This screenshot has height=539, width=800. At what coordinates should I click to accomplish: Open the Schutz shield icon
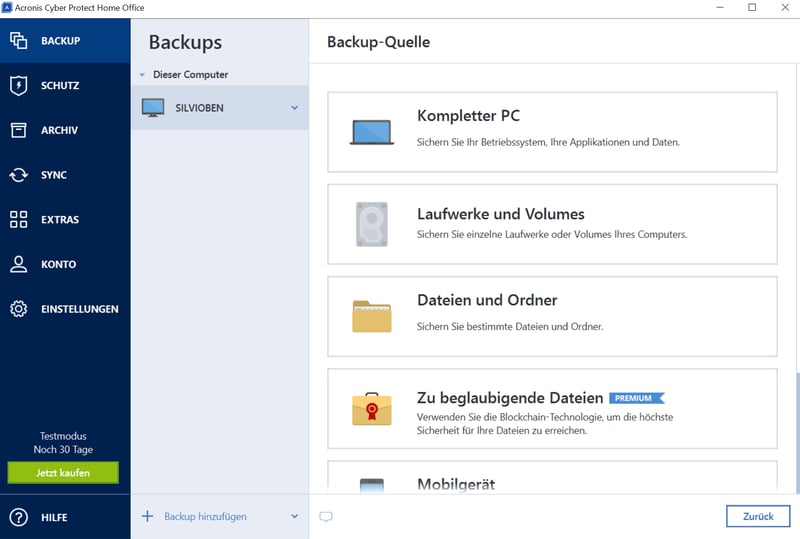coord(18,86)
